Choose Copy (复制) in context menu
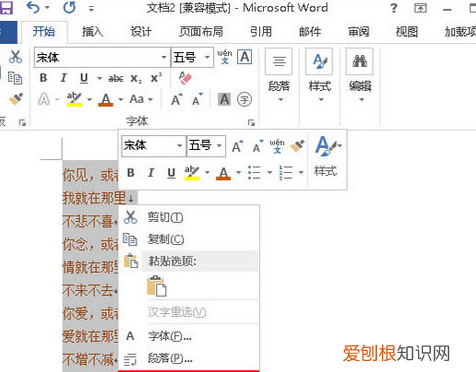 point(188,239)
